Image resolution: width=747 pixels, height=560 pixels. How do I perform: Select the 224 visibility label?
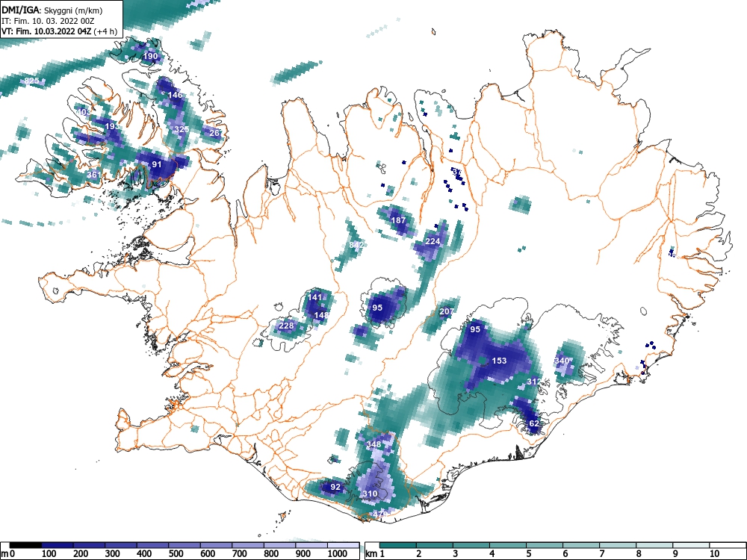(433, 241)
